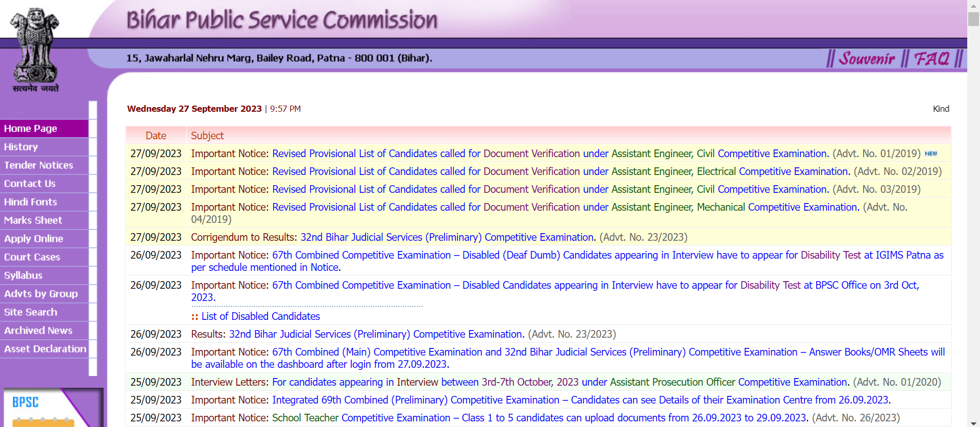
Task: Browse Archived News section
Action: point(38,331)
